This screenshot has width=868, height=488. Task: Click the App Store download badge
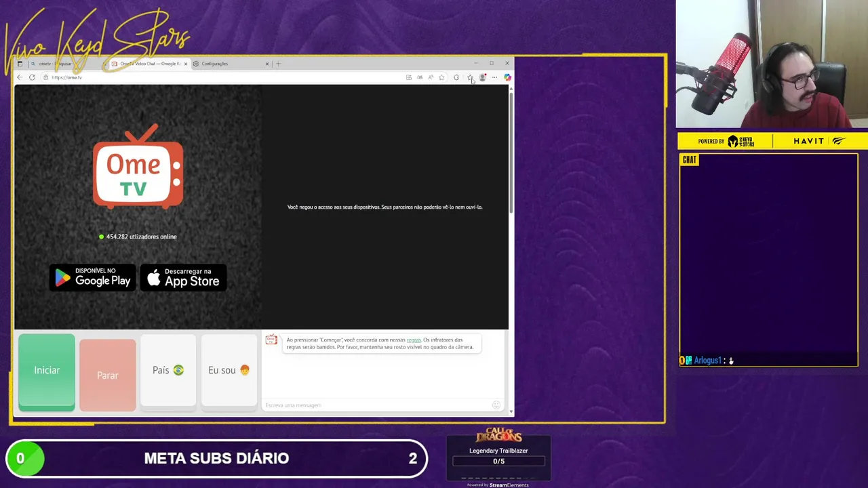(184, 278)
